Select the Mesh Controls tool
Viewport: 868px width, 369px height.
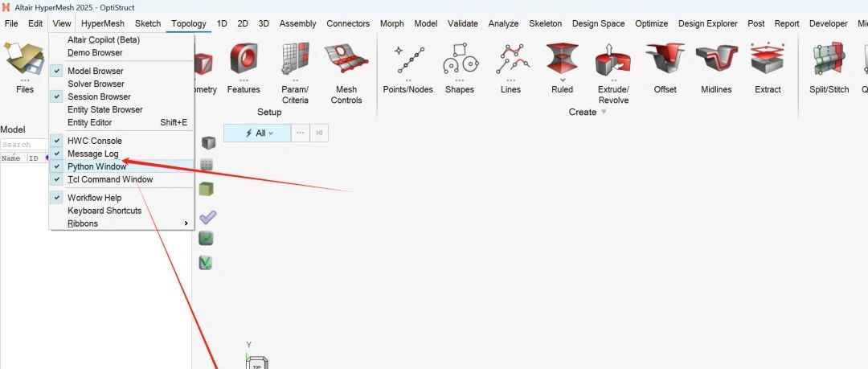tap(346, 59)
